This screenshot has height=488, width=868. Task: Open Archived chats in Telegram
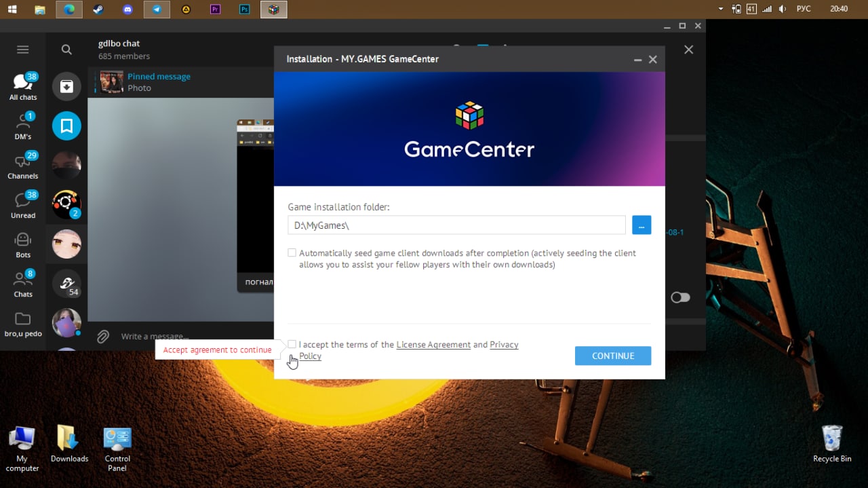66,86
